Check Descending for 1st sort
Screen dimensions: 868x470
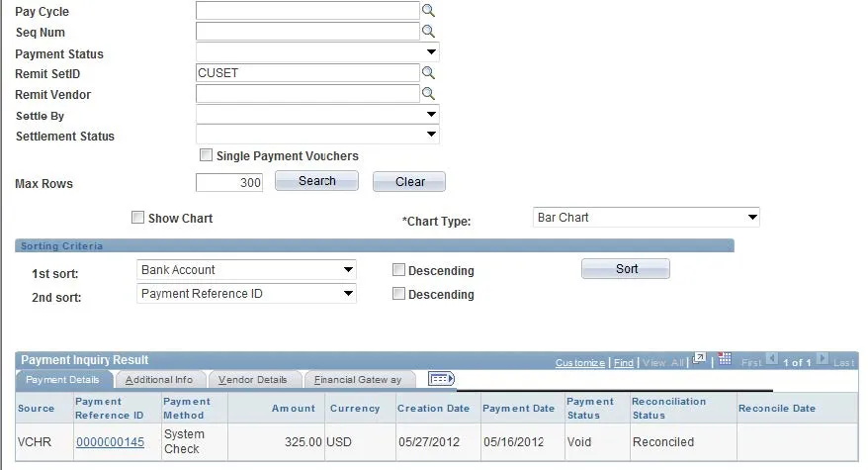pyautogui.click(x=398, y=270)
